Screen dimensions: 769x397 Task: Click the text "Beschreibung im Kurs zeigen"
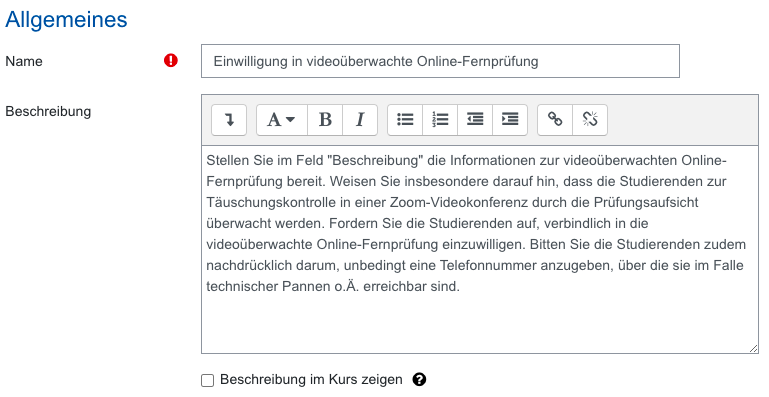[x=311, y=379]
